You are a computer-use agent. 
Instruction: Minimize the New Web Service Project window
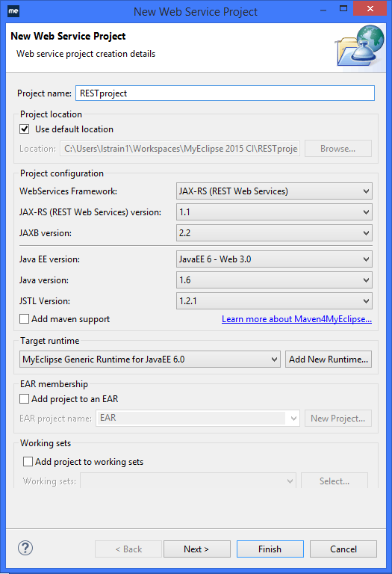(323, 10)
